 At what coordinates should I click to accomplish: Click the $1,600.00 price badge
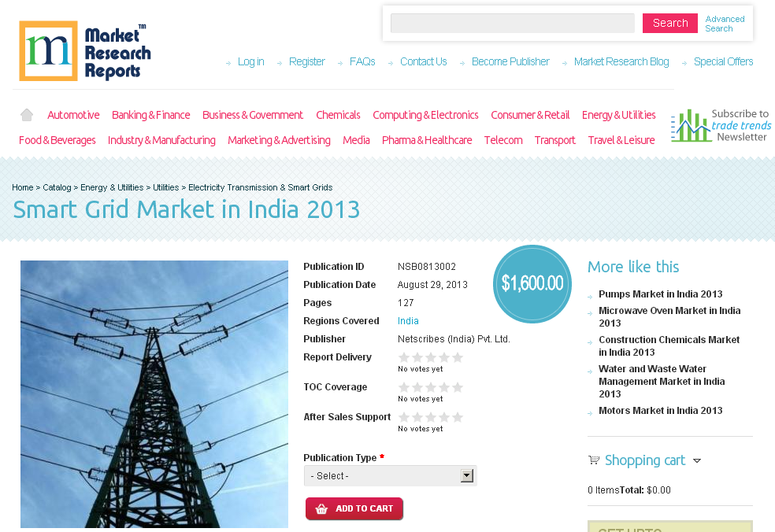click(x=532, y=283)
